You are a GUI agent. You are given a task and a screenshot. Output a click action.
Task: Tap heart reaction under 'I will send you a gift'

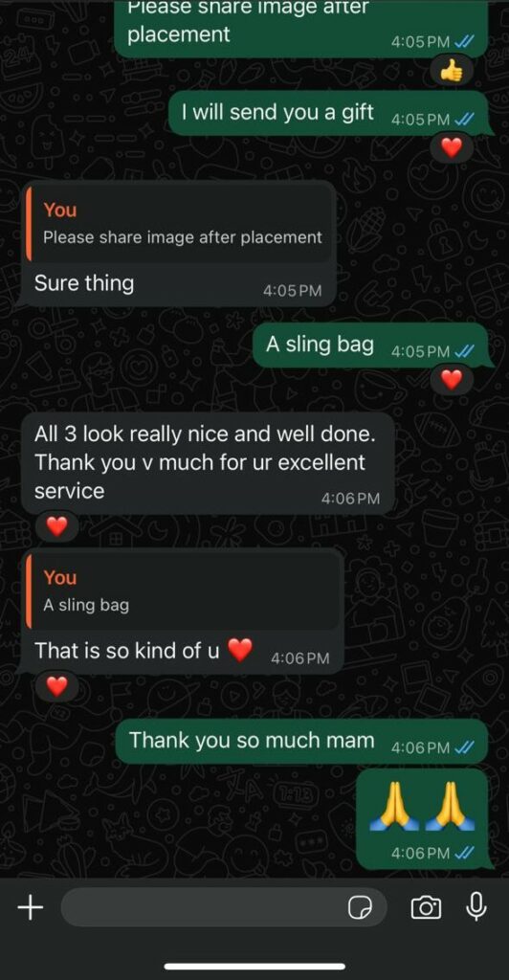pyautogui.click(x=452, y=148)
